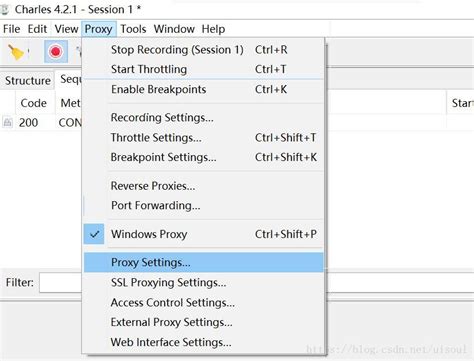Switch to the Structure tab

click(x=27, y=80)
